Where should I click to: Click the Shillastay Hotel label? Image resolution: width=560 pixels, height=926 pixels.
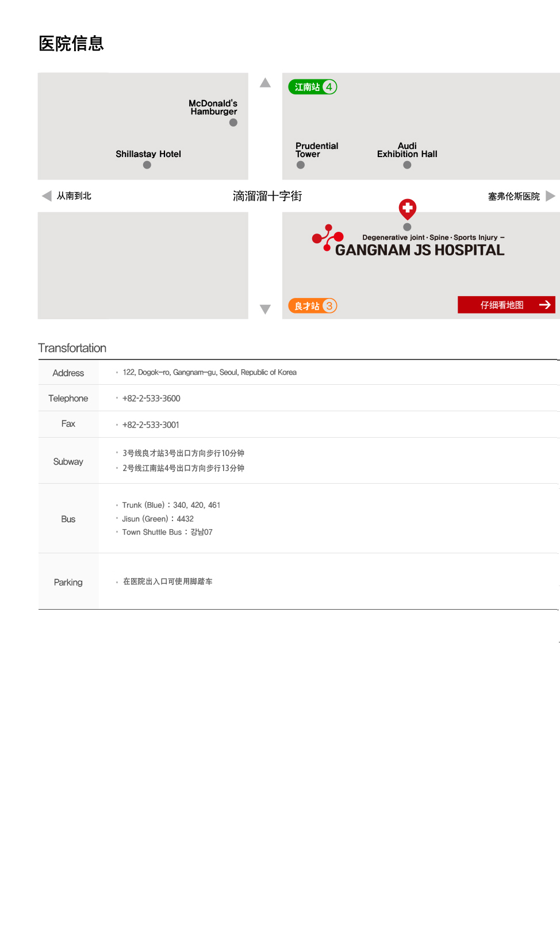click(148, 154)
